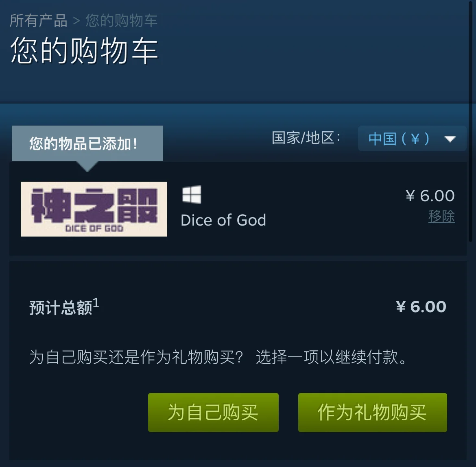Open the 中国 (¥) country selector

pos(412,139)
